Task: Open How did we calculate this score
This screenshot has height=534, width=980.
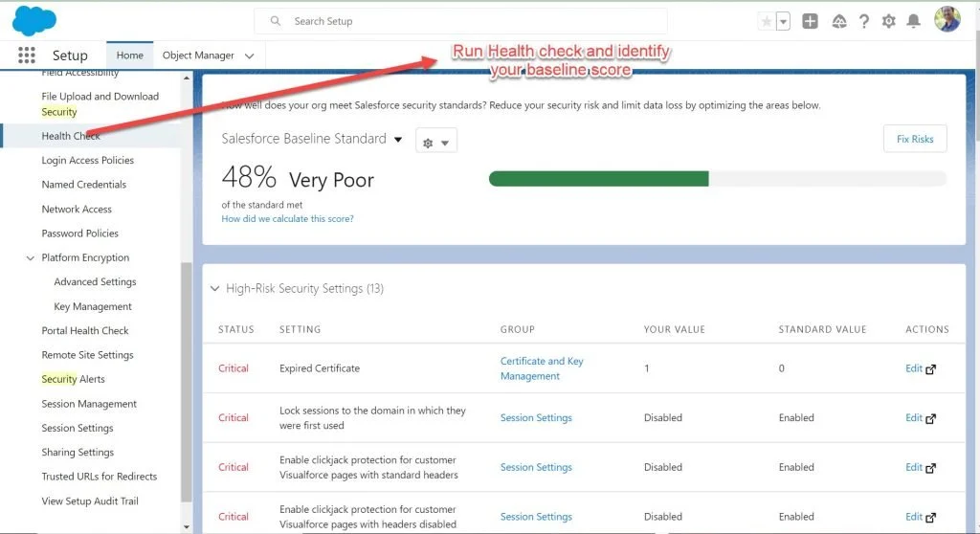Action: [x=287, y=219]
